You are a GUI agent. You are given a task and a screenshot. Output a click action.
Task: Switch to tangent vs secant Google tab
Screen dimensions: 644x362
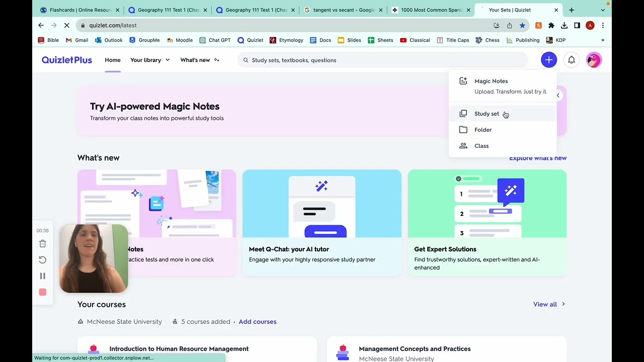342,10
